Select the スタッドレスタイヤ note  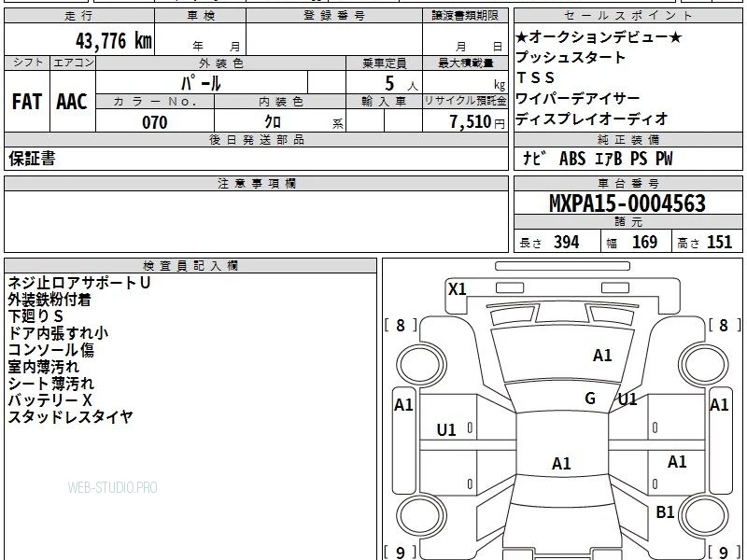click(x=71, y=416)
